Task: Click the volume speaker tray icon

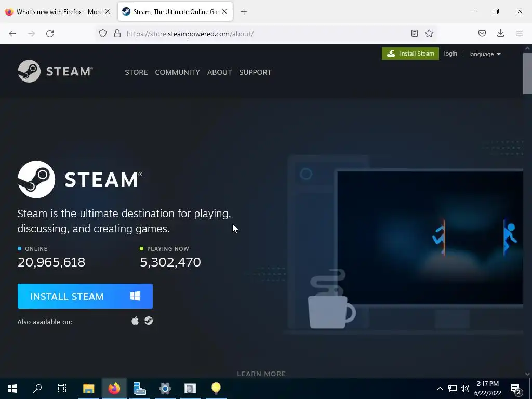Action: point(465,389)
